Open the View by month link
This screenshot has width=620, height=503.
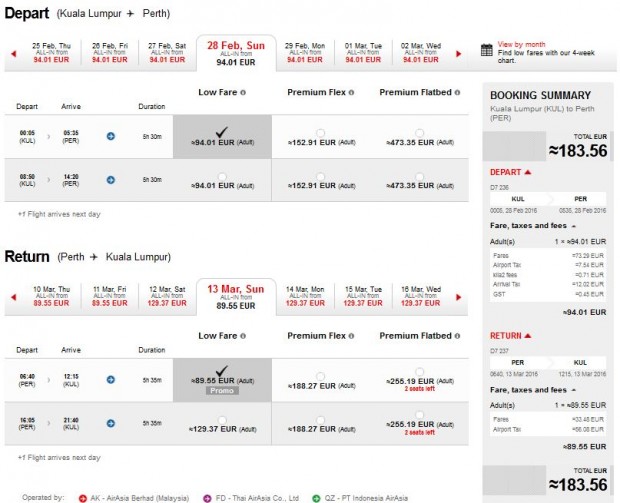(521, 44)
